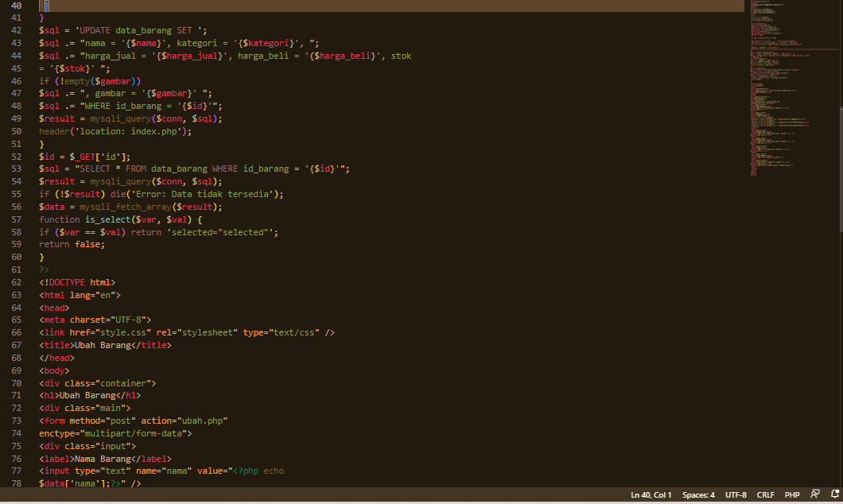Click the feedback smiley icon in status bar
The height and width of the screenshot is (504, 843).
tap(814, 494)
